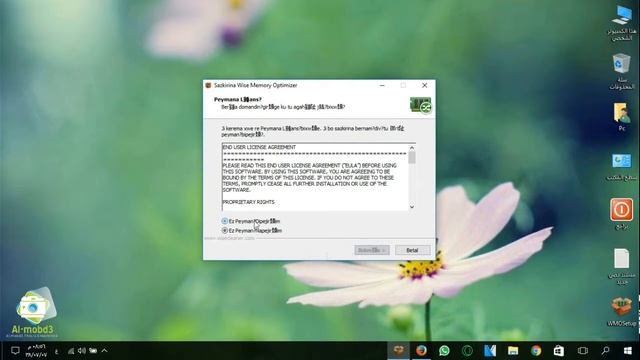Click the license scrollbar up arrow
This screenshot has height=360, width=640.
click(x=412, y=147)
